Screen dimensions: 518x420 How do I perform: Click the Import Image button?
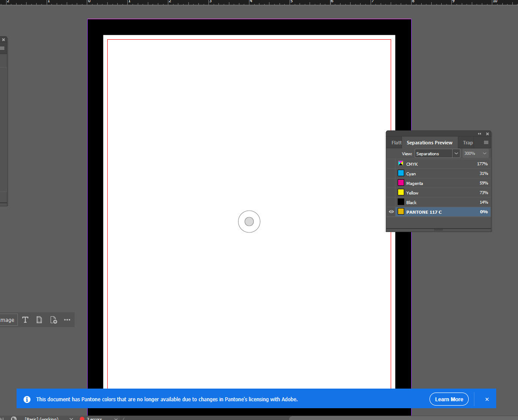coord(8,320)
